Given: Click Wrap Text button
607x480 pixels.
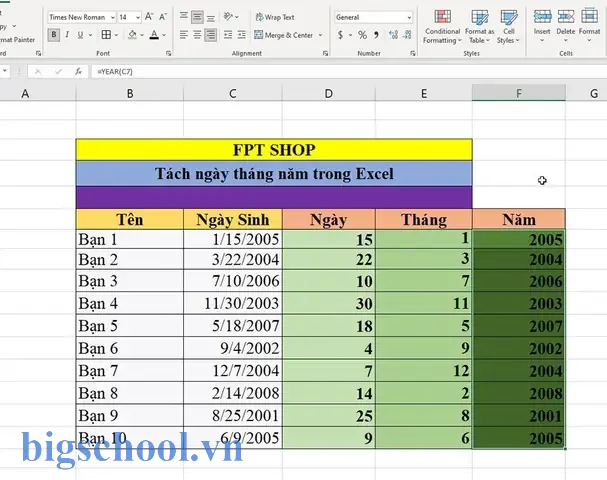Looking at the screenshot, I should point(275,17).
